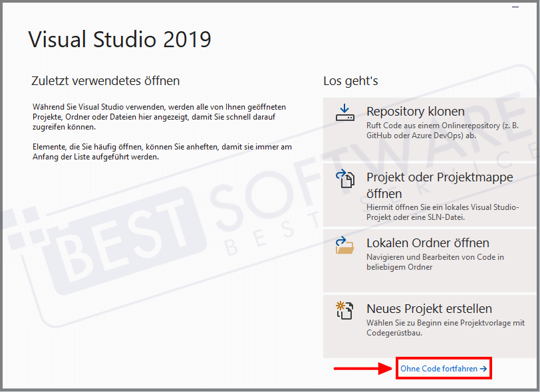The height and width of the screenshot is (392, 540).
Task: Select the green arrow on the open folder icon
Action: tap(341, 241)
